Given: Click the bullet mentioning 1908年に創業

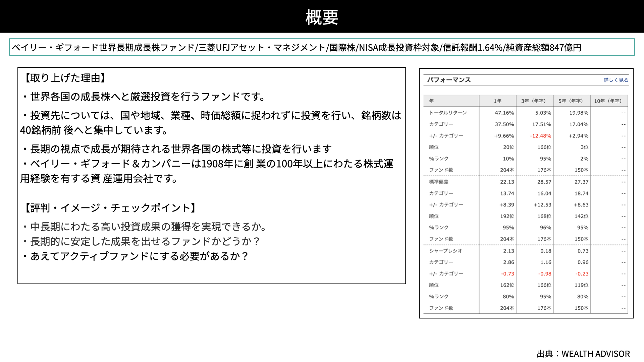Looking at the screenshot, I should pyautogui.click(x=207, y=171).
